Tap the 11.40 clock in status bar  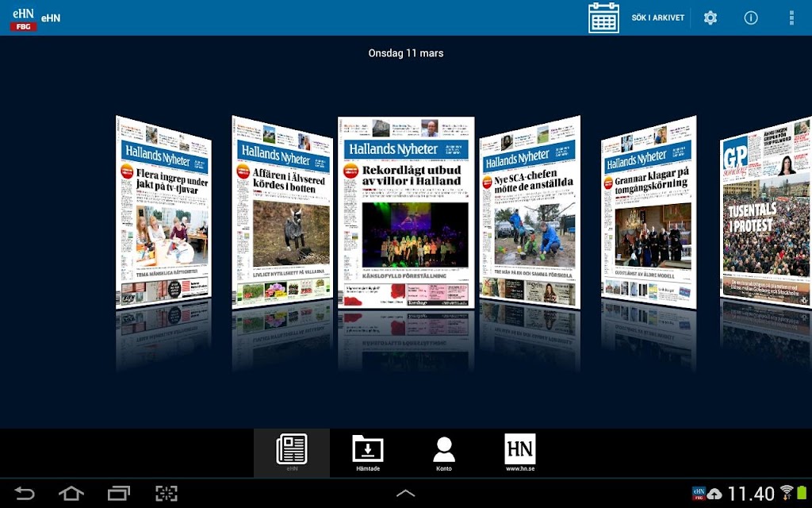coord(751,494)
